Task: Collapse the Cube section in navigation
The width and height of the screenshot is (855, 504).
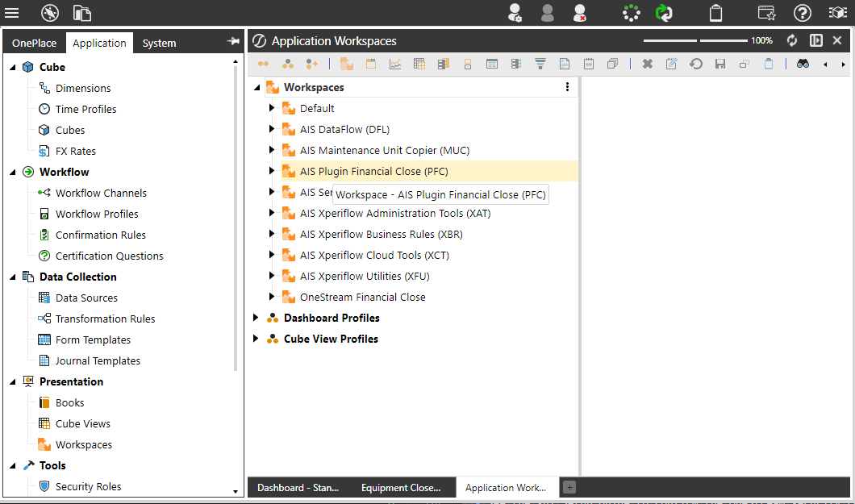Action: 13,67
